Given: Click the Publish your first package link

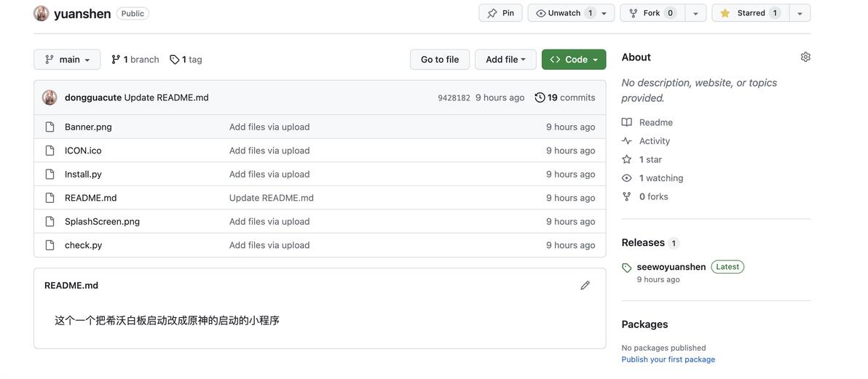Looking at the screenshot, I should (x=668, y=359).
